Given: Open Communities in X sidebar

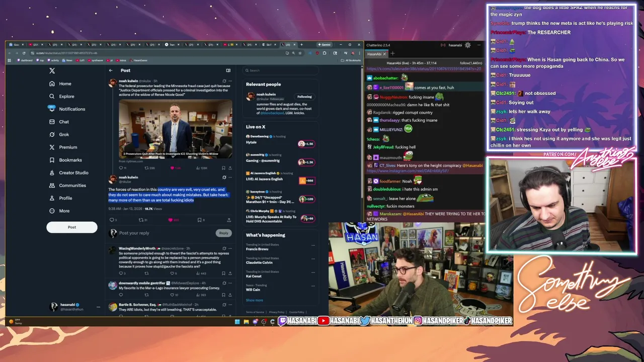Looking at the screenshot, I should (x=67, y=185).
